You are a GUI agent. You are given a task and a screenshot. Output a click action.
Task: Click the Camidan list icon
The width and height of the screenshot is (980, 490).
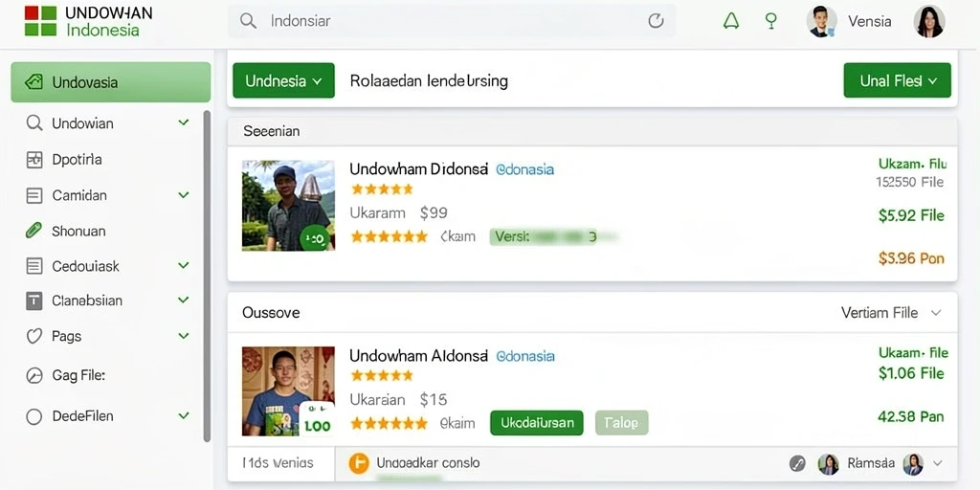tap(34, 195)
